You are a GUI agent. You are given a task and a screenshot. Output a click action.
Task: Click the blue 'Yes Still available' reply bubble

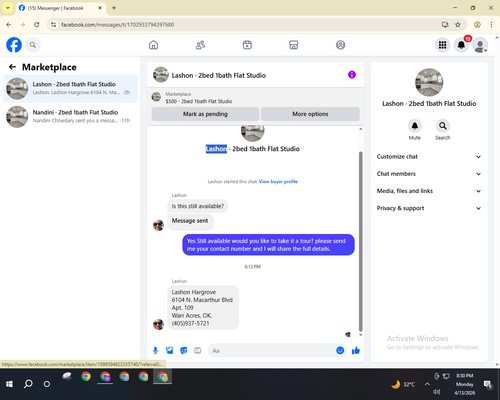coord(268,245)
